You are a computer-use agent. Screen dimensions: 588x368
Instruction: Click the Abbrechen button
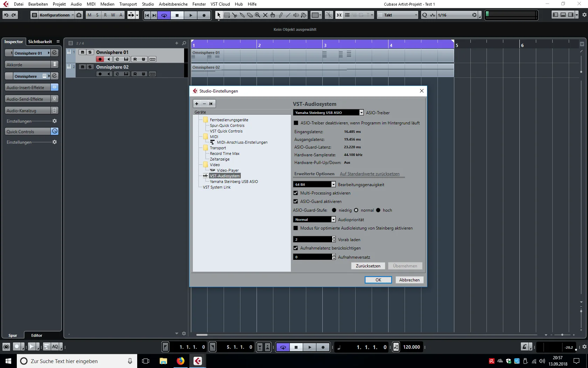click(x=409, y=280)
